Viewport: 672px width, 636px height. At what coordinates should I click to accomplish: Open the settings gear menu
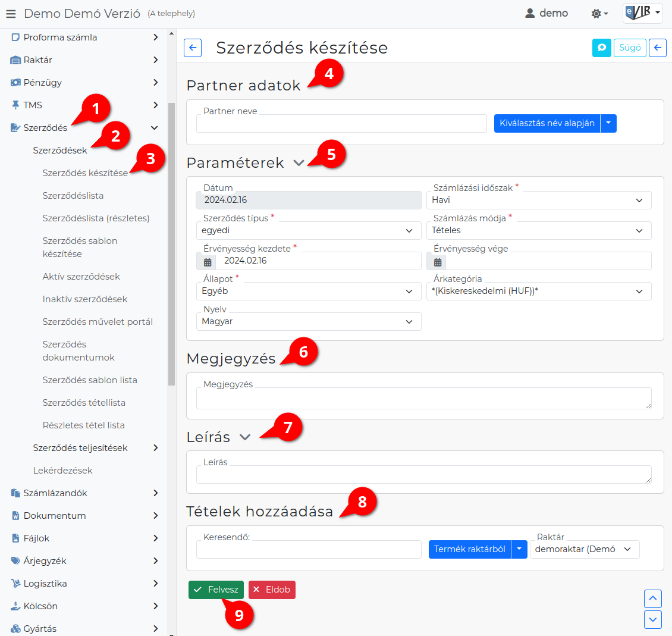[599, 13]
